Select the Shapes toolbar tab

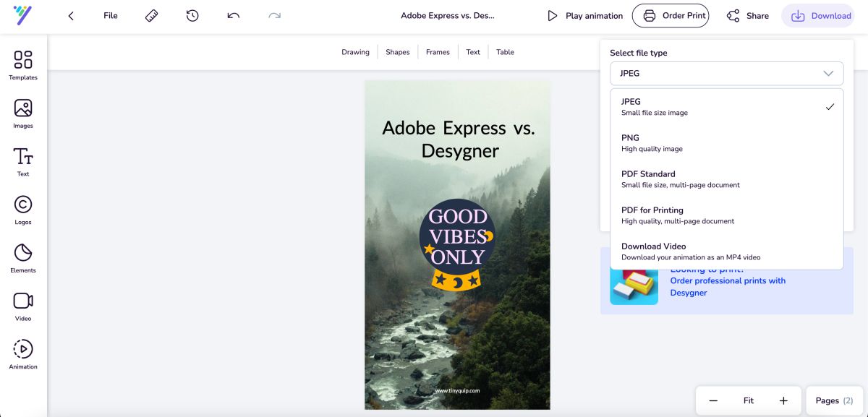click(397, 52)
